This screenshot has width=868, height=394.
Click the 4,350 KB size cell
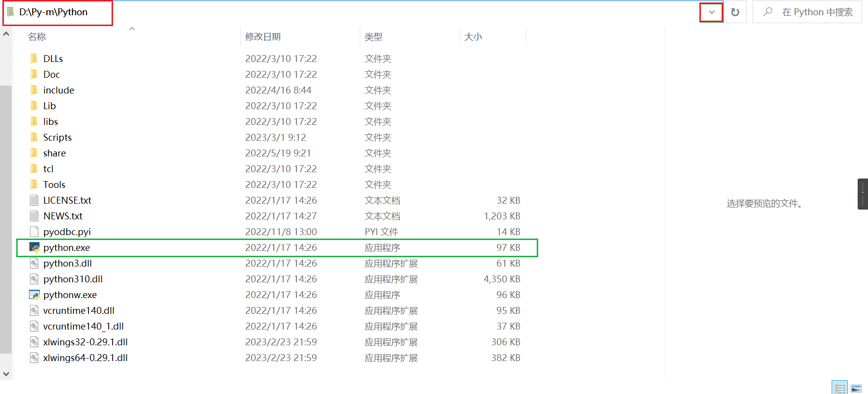(502, 279)
